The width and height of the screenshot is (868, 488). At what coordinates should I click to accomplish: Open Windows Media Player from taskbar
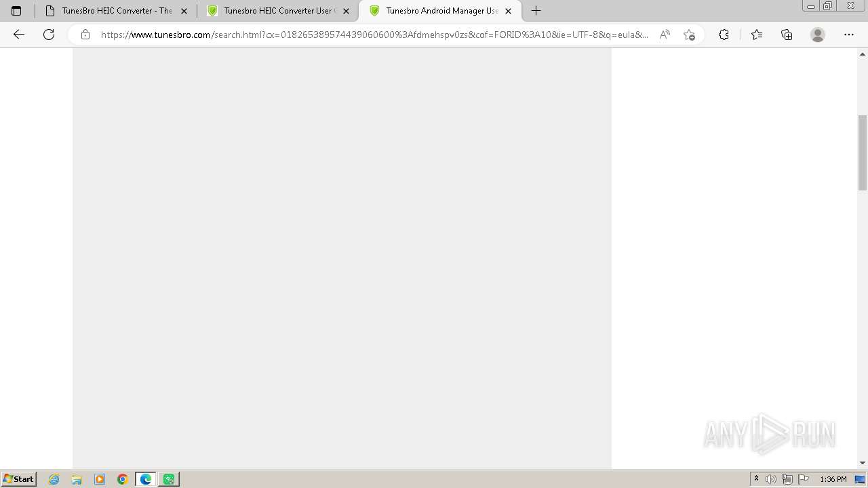click(100, 479)
